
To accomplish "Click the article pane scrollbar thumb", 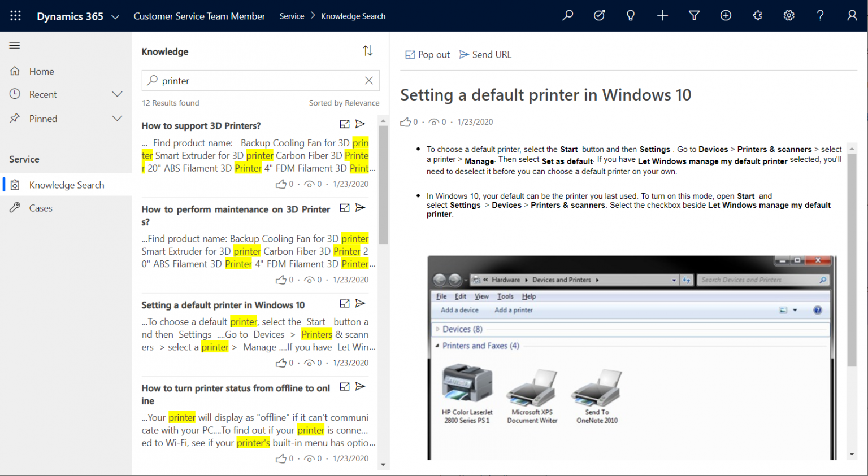I will click(x=852, y=260).
